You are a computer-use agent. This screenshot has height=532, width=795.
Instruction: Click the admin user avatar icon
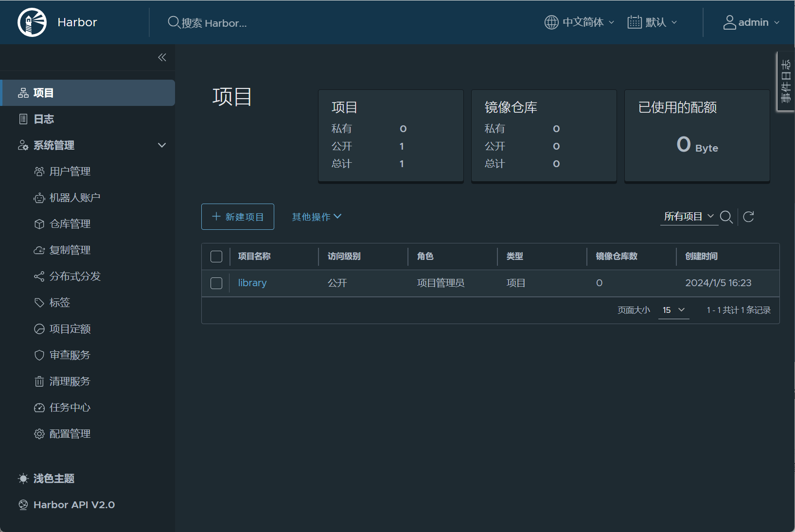(729, 22)
